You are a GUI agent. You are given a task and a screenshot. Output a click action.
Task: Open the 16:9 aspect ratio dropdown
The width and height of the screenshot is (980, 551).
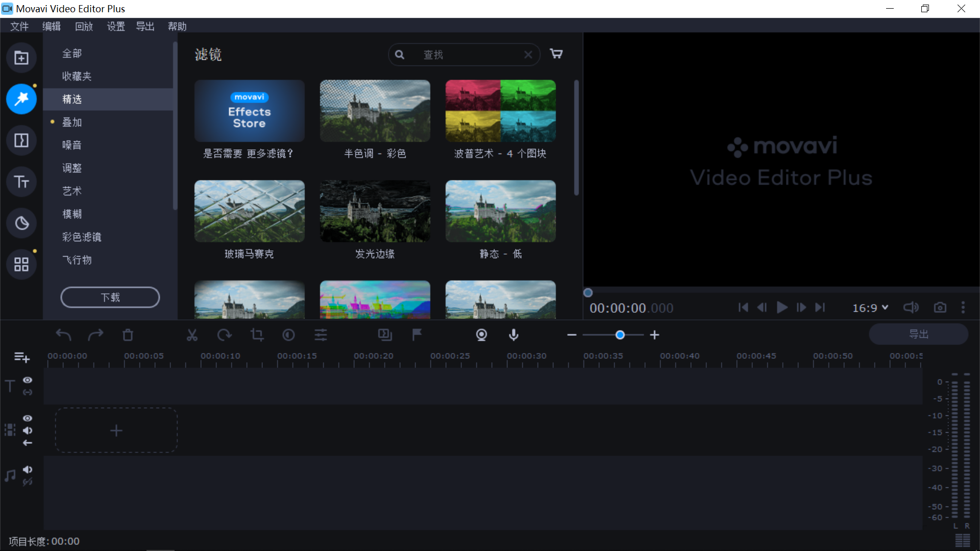pos(870,308)
